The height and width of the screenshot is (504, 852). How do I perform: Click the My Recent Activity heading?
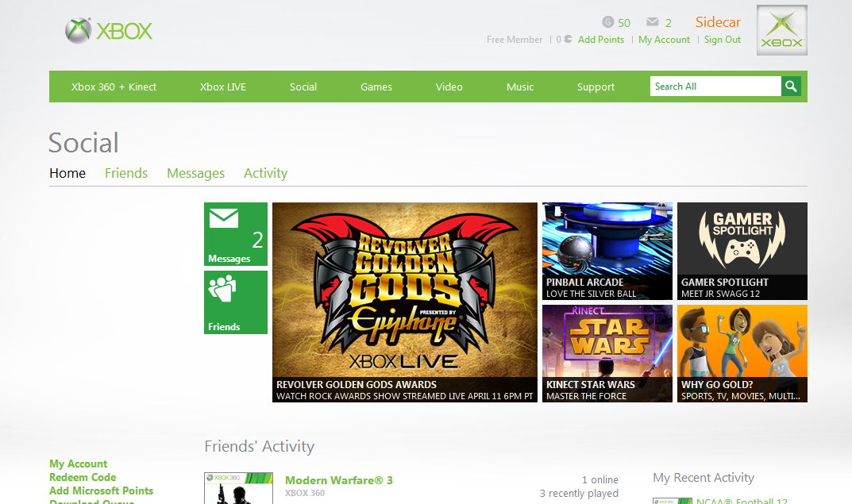(x=703, y=477)
